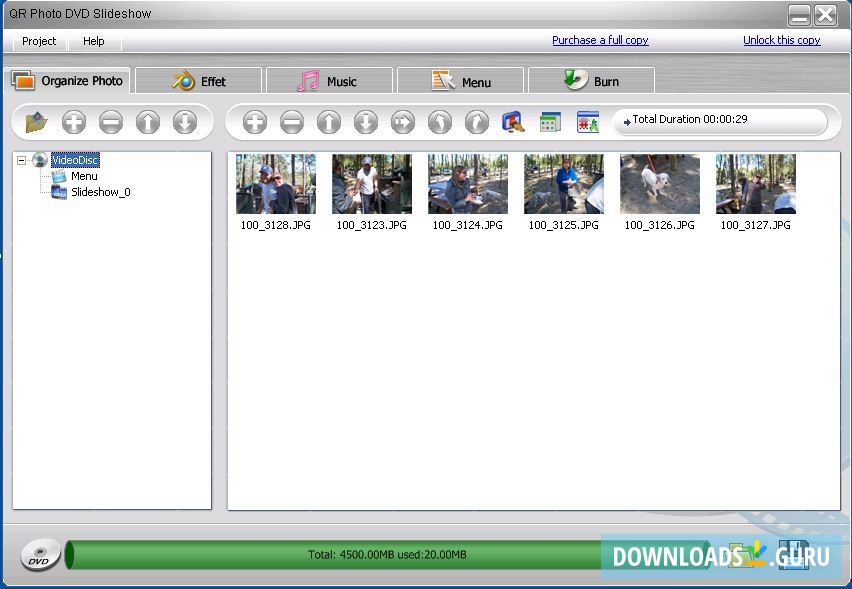Move photo down with the photo toolbar down arrow

[366, 122]
